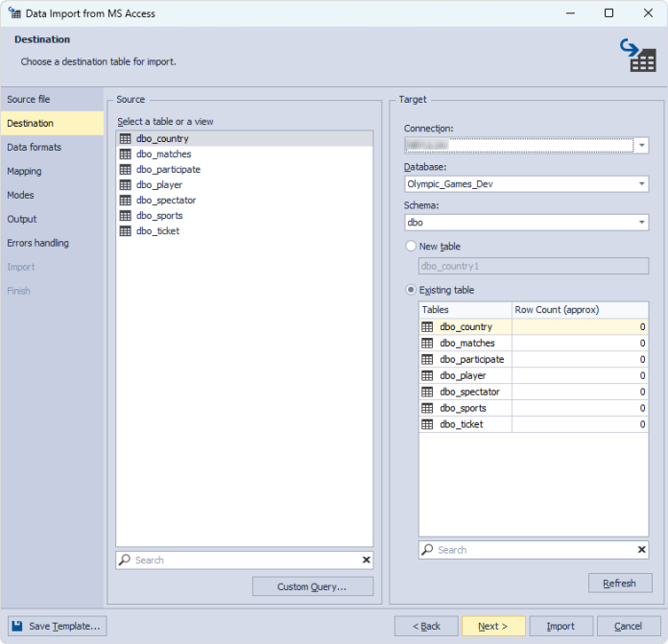Click the dbo_player table icon in Source list

point(125,185)
